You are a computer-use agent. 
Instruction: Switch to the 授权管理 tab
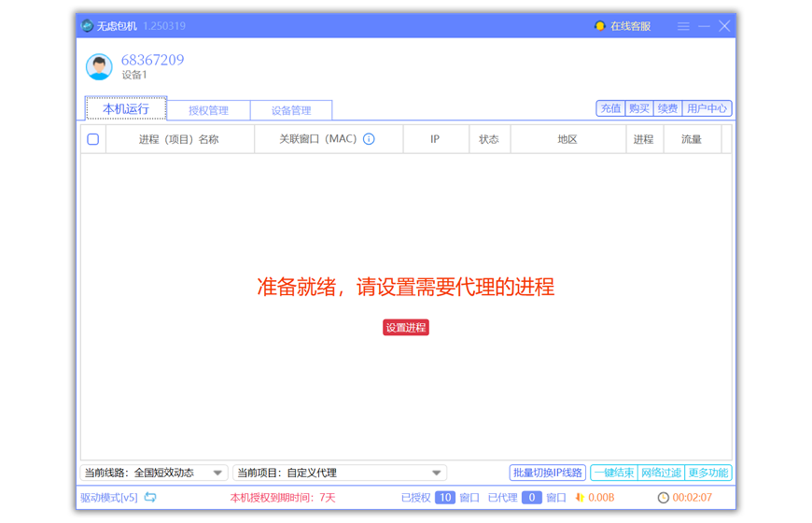tap(208, 110)
